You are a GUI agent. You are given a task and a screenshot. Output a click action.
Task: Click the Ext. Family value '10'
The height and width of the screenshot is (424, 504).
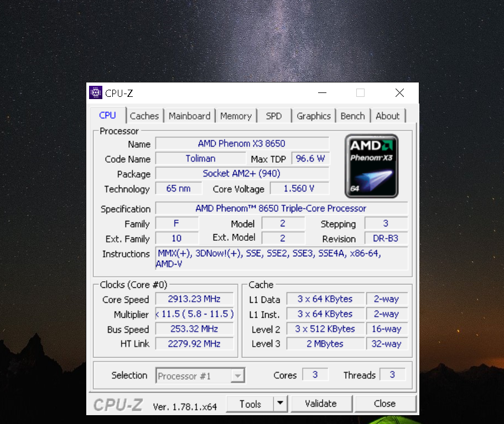[176, 239]
